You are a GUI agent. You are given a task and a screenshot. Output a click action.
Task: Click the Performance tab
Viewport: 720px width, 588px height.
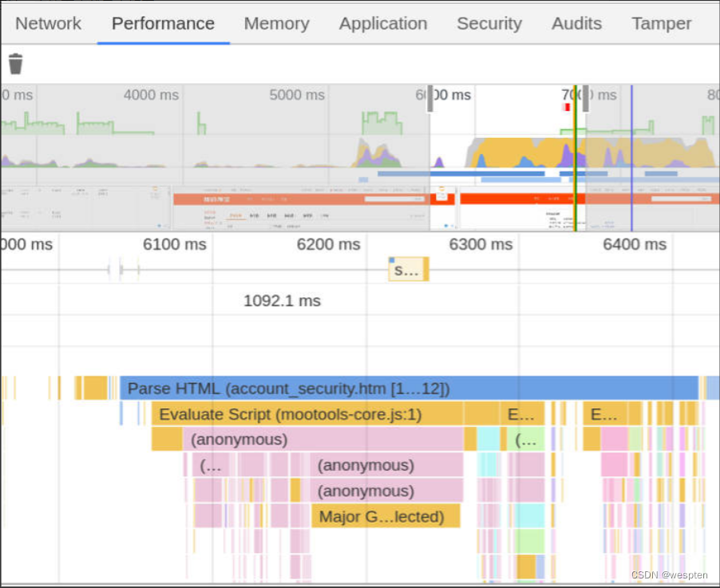click(163, 24)
